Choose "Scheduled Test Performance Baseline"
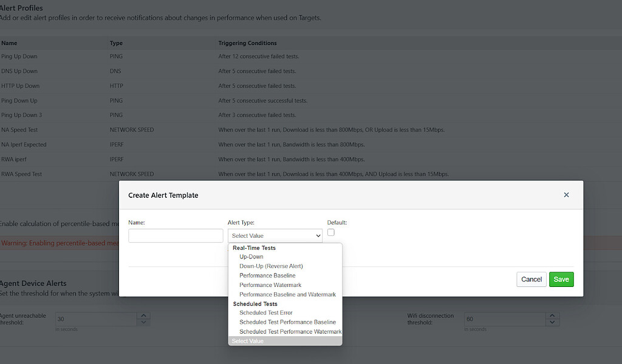The width and height of the screenshot is (622, 364). click(287, 322)
